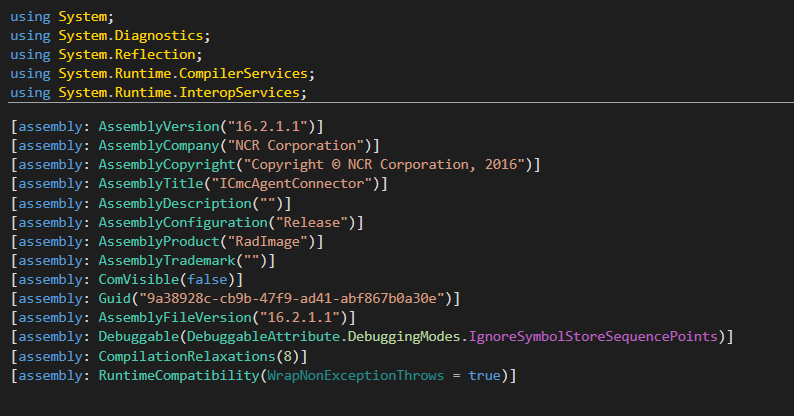Screen dimensions: 794x416
Task: Click the "RadImage" string literal
Action: click(256, 241)
